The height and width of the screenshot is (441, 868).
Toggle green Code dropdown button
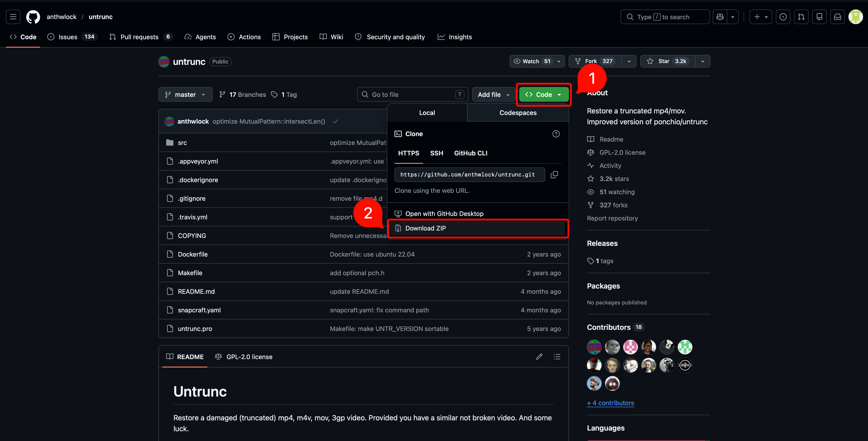[x=544, y=95]
